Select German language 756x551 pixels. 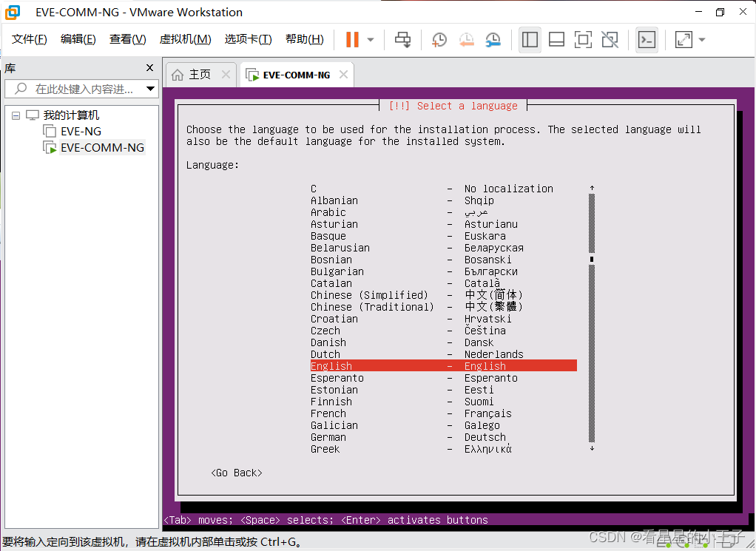tap(444, 437)
